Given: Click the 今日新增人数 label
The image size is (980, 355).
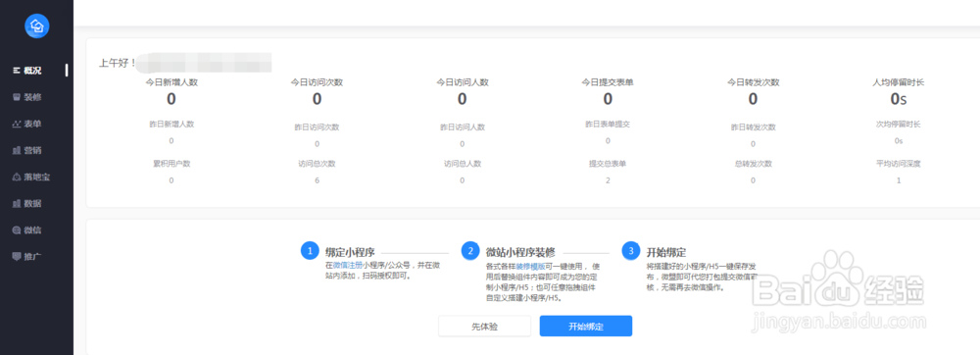Looking at the screenshot, I should pos(171,81).
